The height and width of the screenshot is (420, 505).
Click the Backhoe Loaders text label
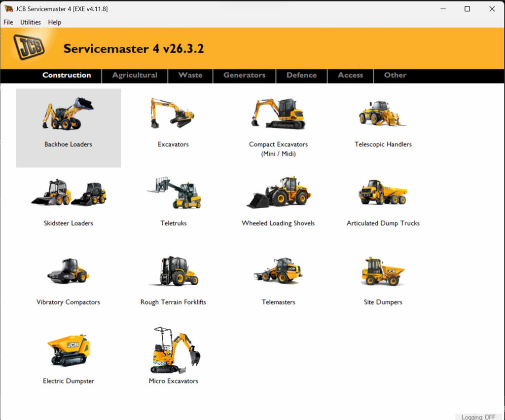[x=68, y=145]
